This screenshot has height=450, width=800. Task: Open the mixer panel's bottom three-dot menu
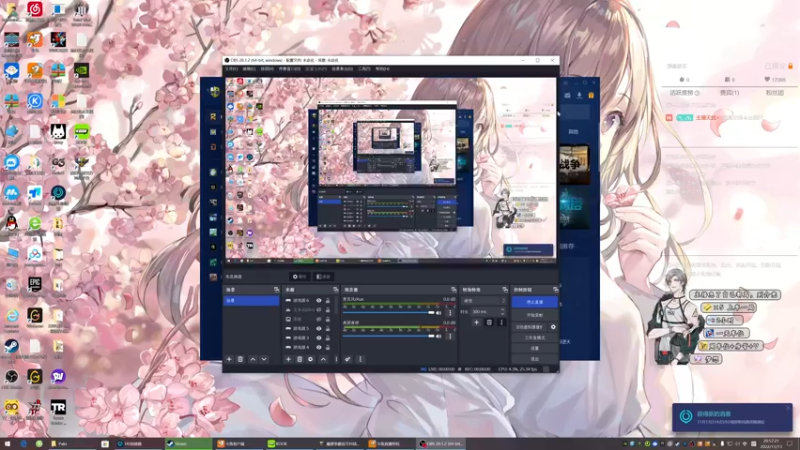[x=360, y=359]
